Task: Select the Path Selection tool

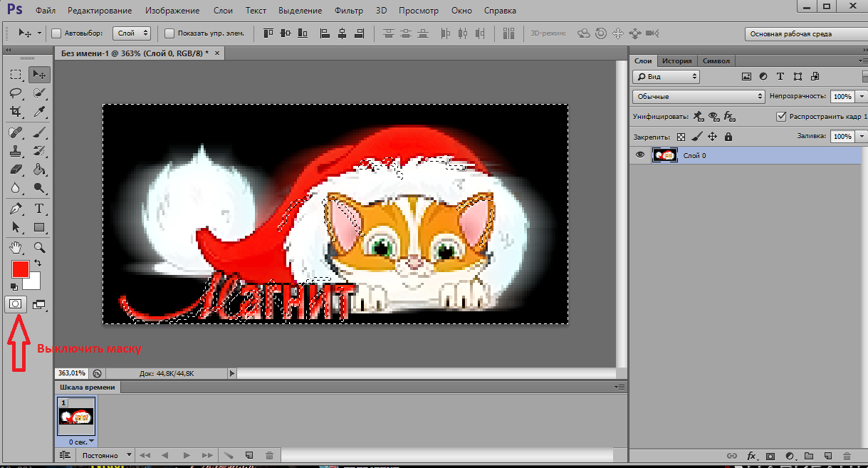Action: pyautogui.click(x=17, y=227)
